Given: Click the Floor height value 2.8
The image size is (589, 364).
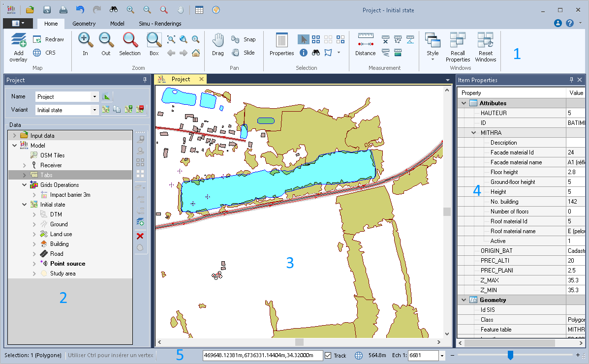Looking at the screenshot, I should coord(576,172).
